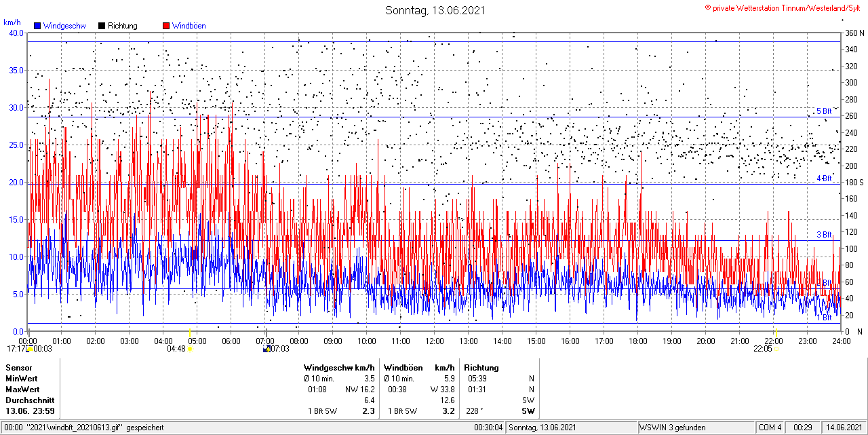Select the Windgeschw legend label

[x=64, y=26]
